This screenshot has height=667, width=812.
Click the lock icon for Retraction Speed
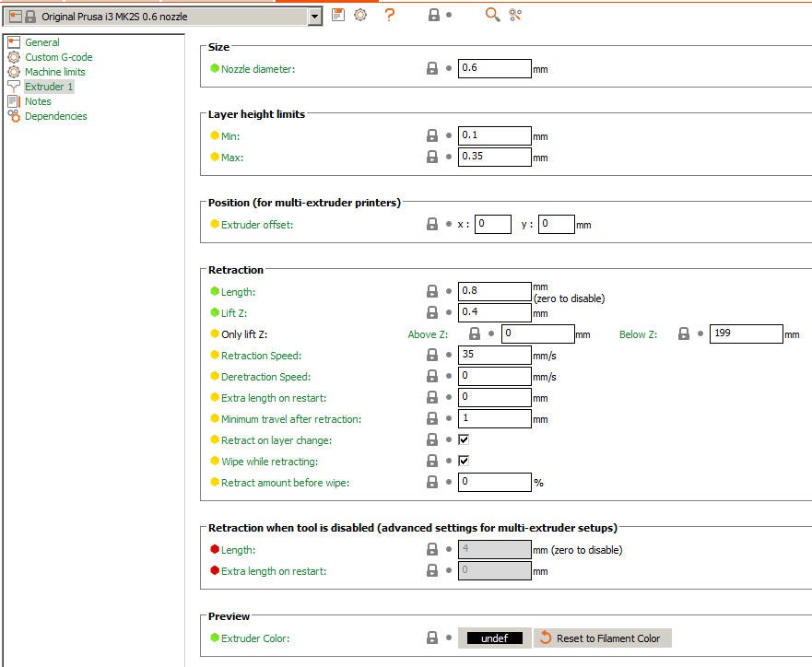(432, 355)
